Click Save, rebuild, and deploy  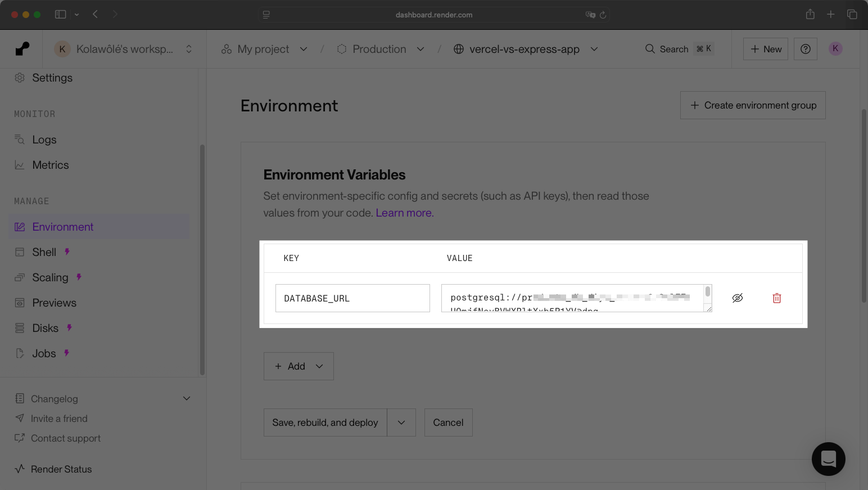[325, 422]
